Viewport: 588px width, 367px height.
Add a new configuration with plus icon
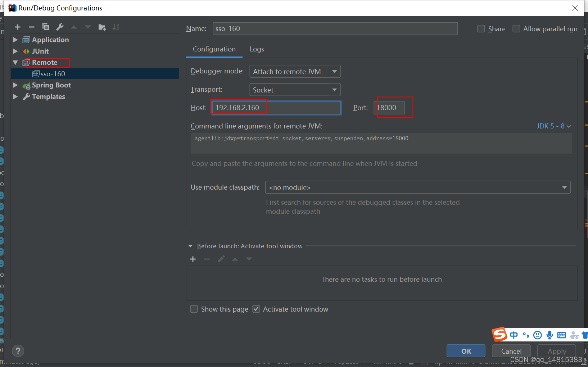(18, 27)
